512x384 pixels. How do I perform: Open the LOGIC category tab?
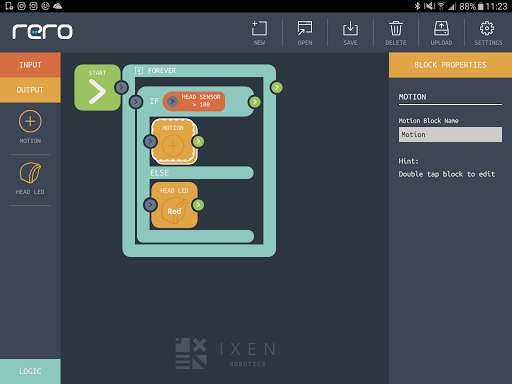30,371
